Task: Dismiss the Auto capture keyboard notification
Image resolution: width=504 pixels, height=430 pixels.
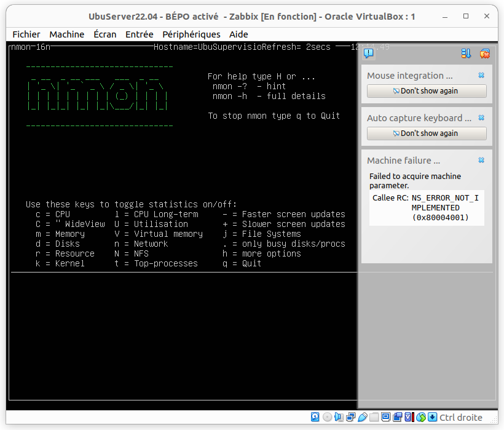Action: pos(481,117)
